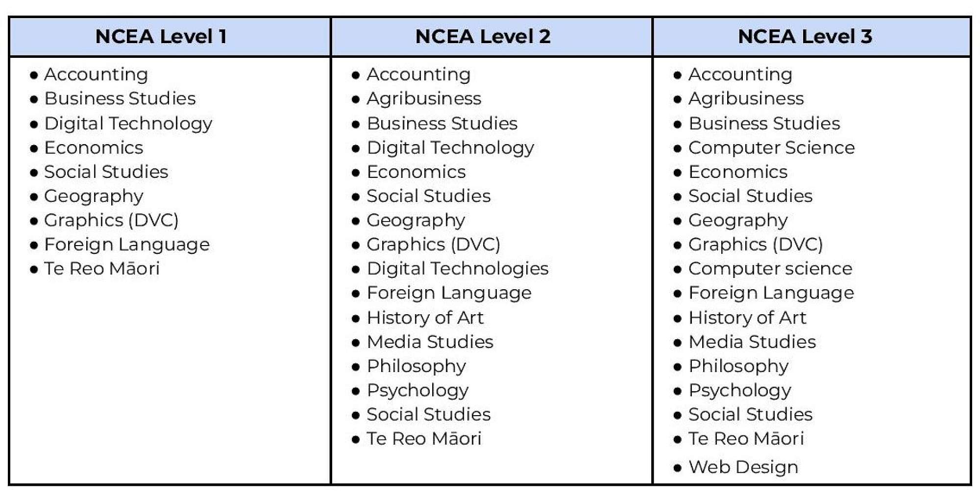Select Foreign Language under NCEA Level 1
The width and height of the screenshot is (980, 499).
[127, 245]
